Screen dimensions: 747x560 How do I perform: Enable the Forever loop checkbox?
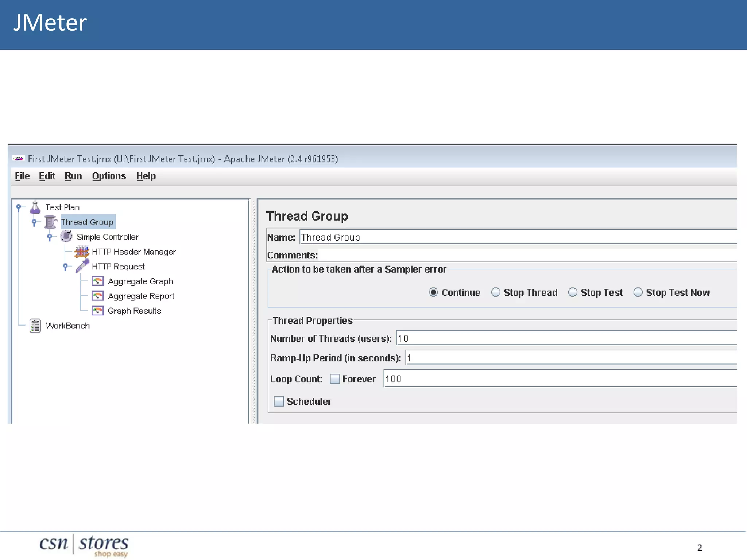[335, 379]
